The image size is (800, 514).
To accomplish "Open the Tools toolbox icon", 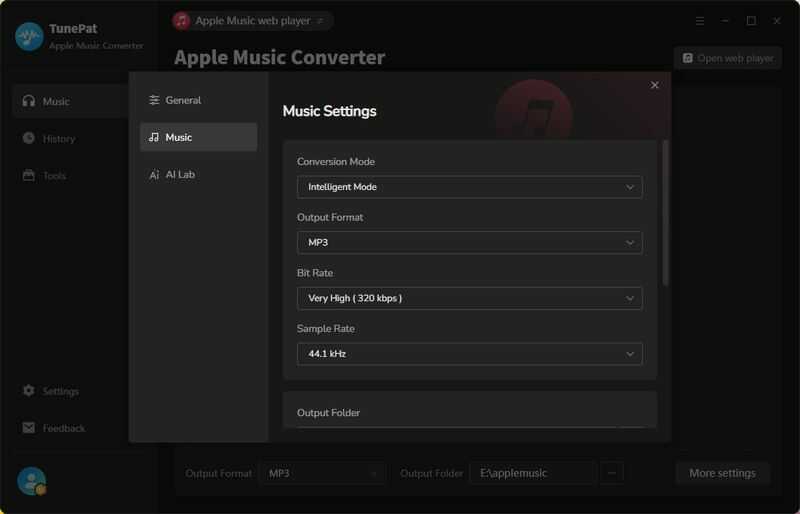I will (x=29, y=175).
